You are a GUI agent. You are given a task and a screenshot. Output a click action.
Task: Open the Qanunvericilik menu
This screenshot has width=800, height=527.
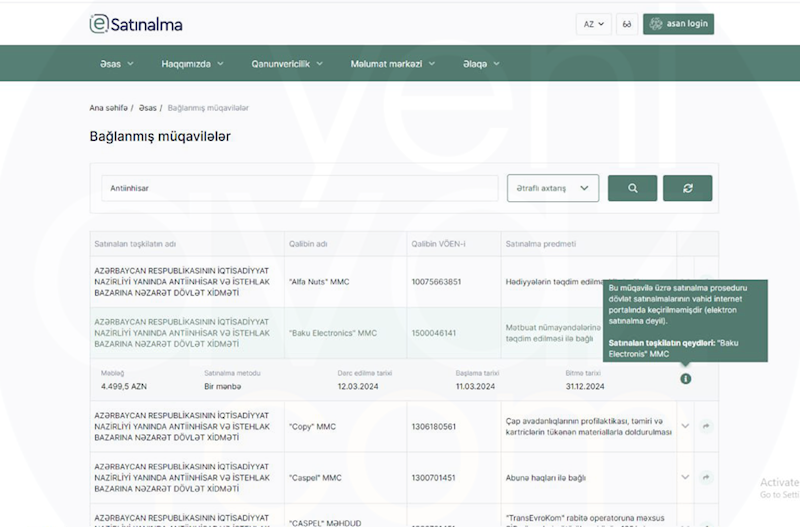click(286, 64)
